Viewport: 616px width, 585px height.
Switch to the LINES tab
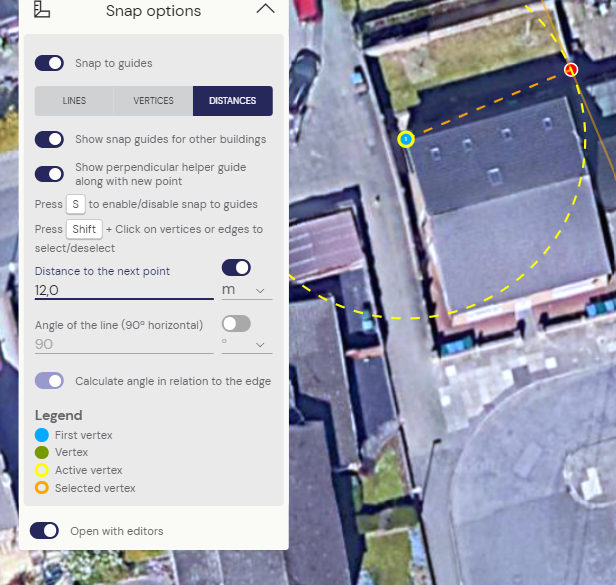point(74,101)
